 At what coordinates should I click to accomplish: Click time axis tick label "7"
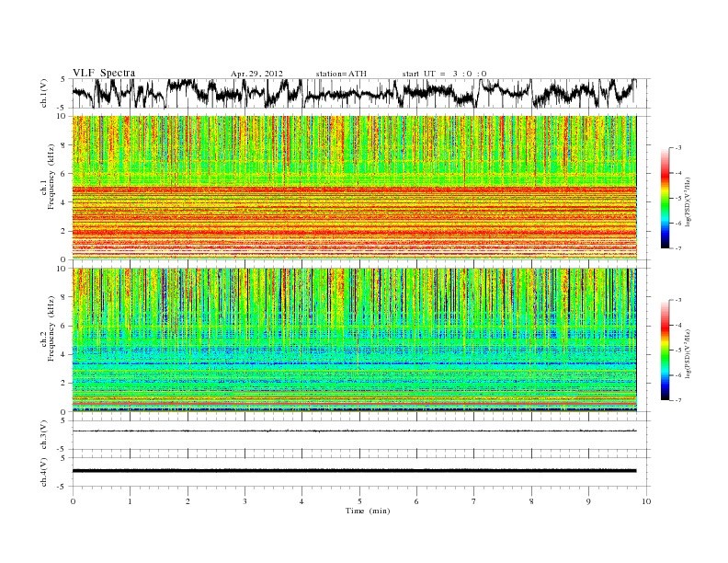click(474, 501)
